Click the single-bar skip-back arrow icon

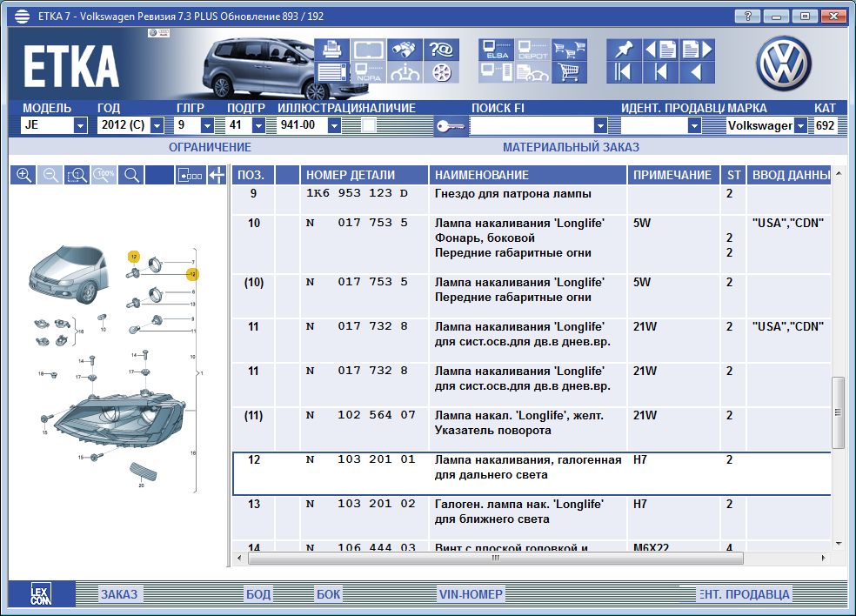click(x=660, y=72)
